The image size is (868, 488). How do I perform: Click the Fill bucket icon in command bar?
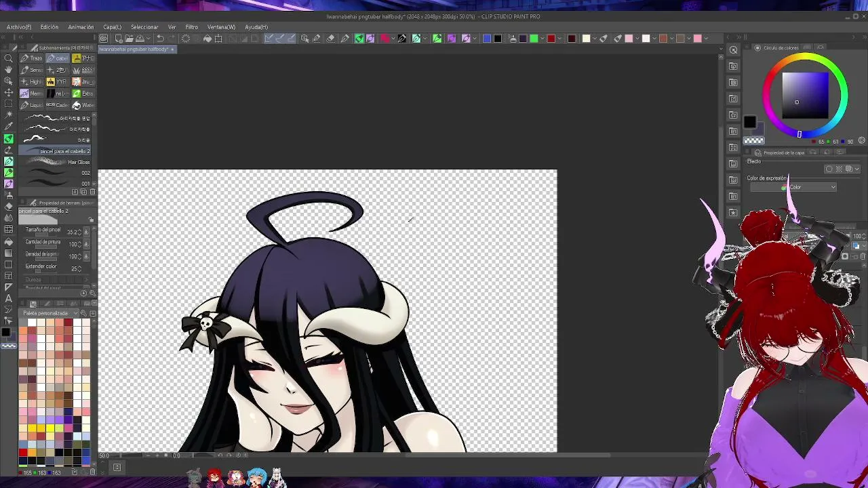tap(208, 39)
